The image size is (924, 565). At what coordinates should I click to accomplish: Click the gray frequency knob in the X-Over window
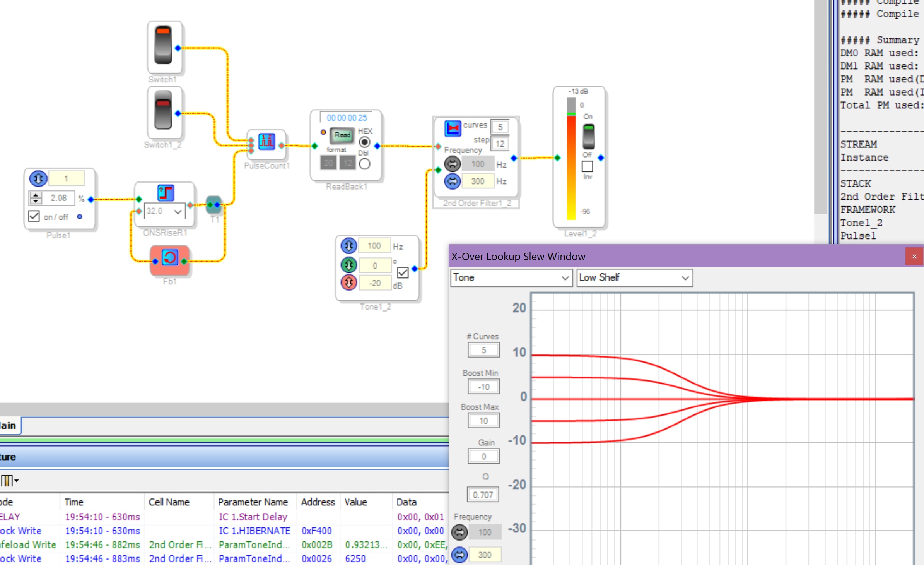pyautogui.click(x=459, y=532)
